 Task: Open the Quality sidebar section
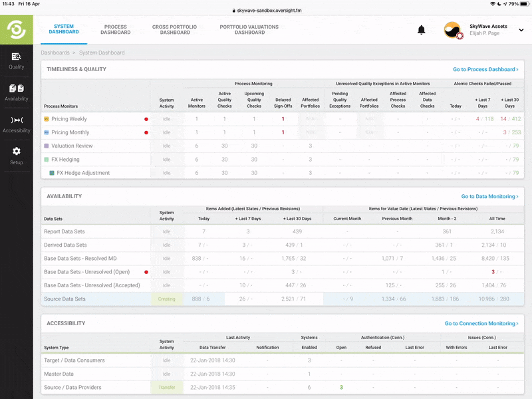(16, 61)
